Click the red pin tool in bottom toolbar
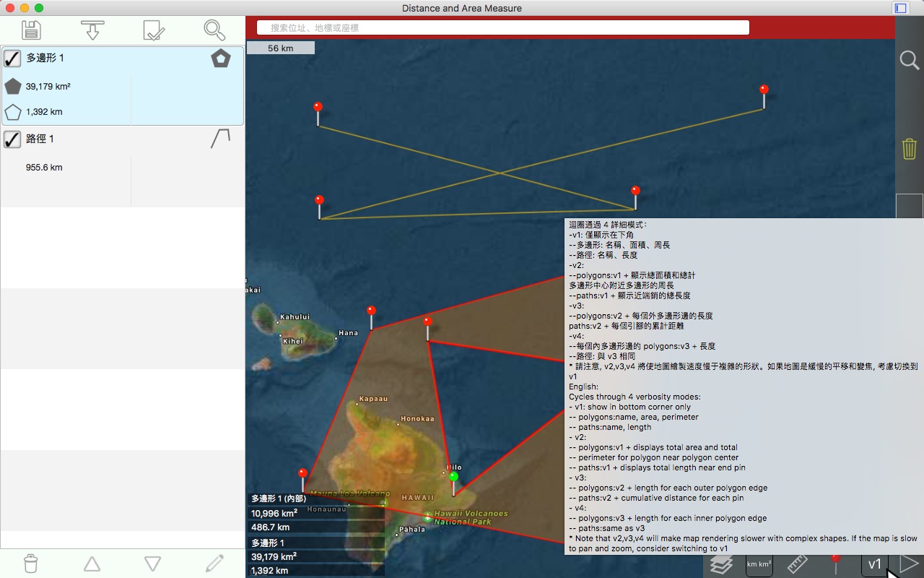The image size is (924, 578). (x=836, y=564)
